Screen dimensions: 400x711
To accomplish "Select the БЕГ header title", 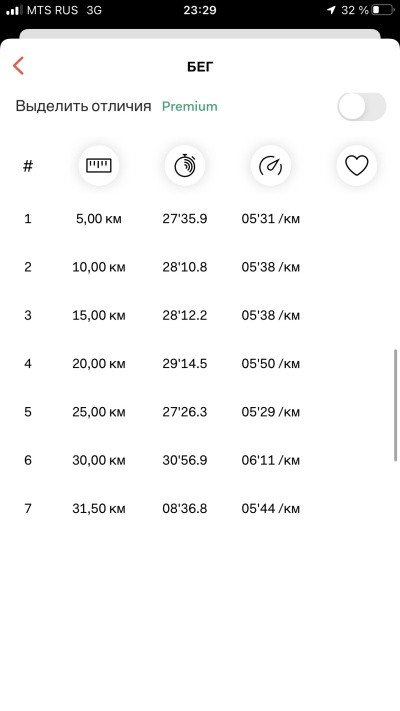I will 200,67.
